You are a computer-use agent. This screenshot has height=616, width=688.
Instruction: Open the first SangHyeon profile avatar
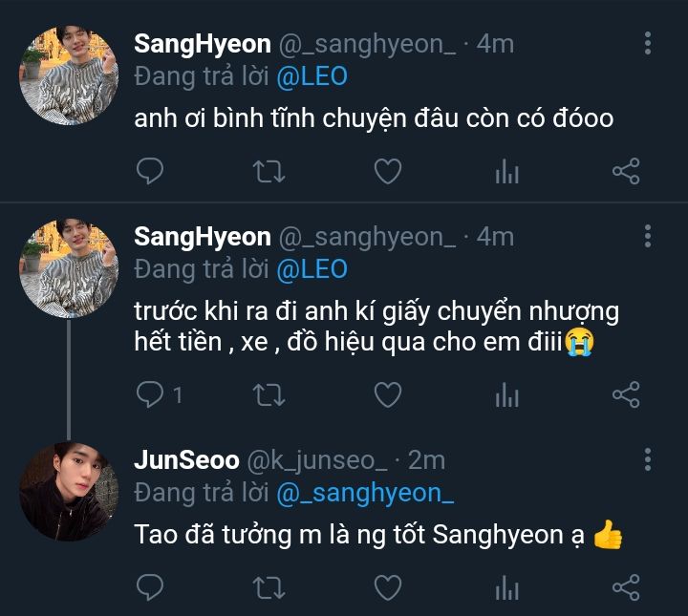pyautogui.click(x=68, y=74)
